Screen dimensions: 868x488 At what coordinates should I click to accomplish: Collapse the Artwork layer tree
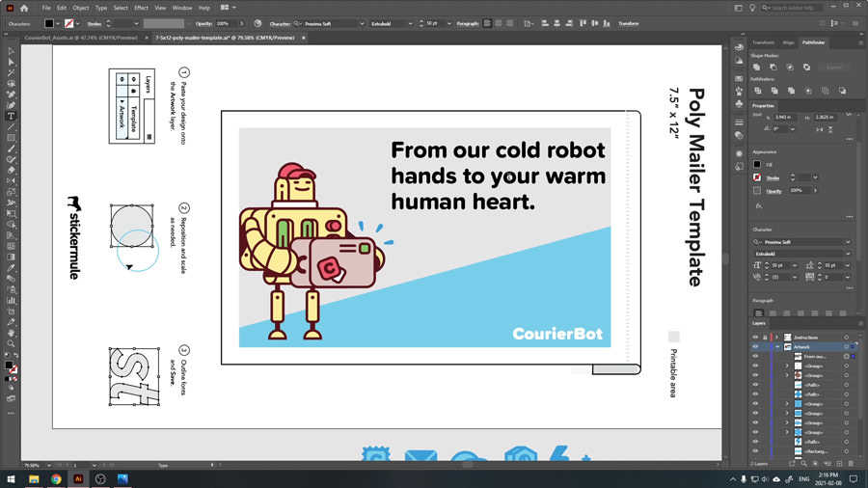coord(777,347)
